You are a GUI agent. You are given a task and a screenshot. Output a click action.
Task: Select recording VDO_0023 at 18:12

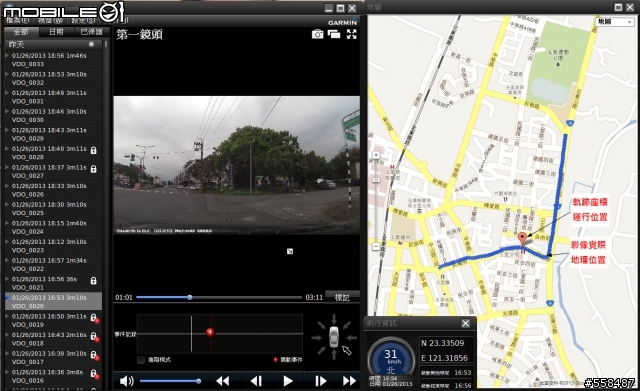53,246
